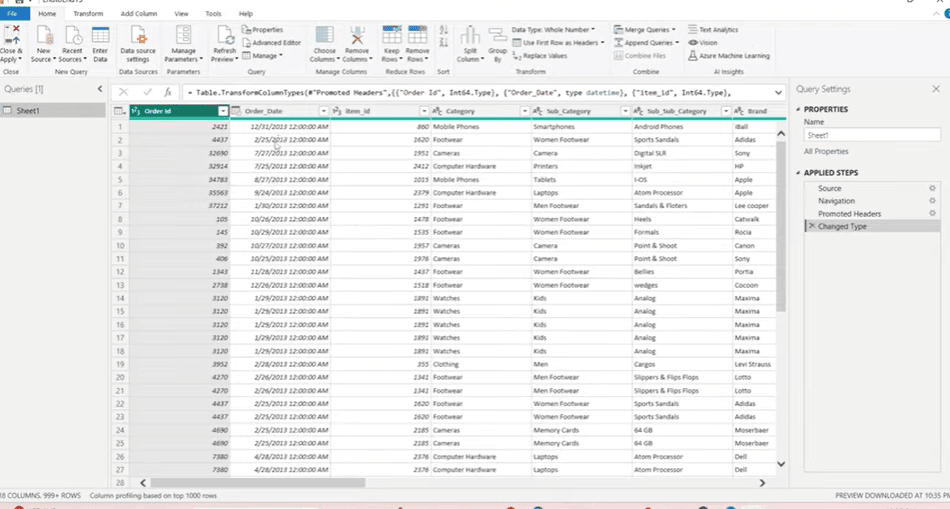Expand the formula bar

coord(779,93)
